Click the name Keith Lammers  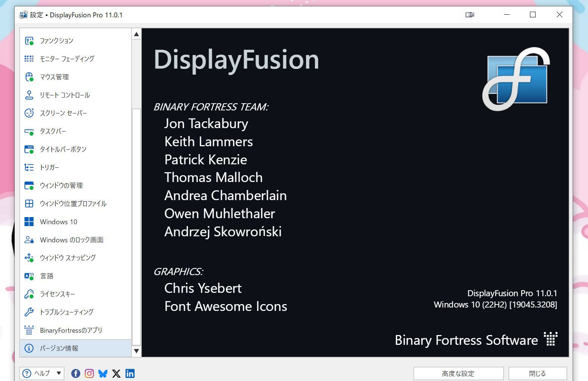point(208,142)
